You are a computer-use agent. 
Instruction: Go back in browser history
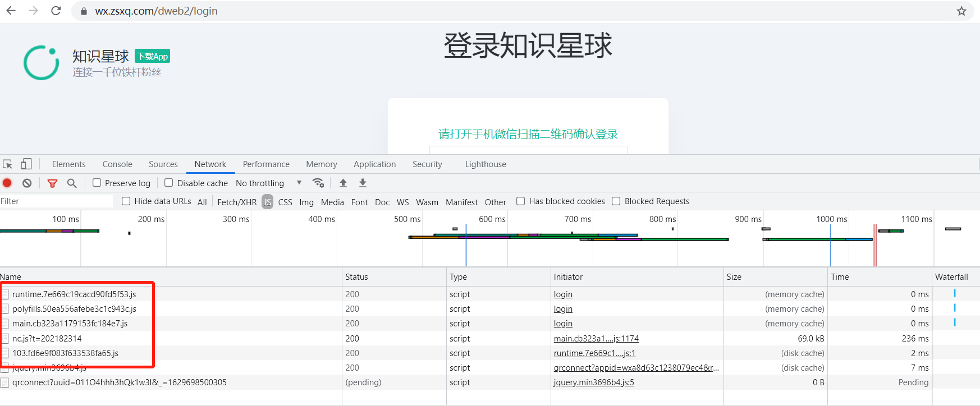tap(11, 11)
